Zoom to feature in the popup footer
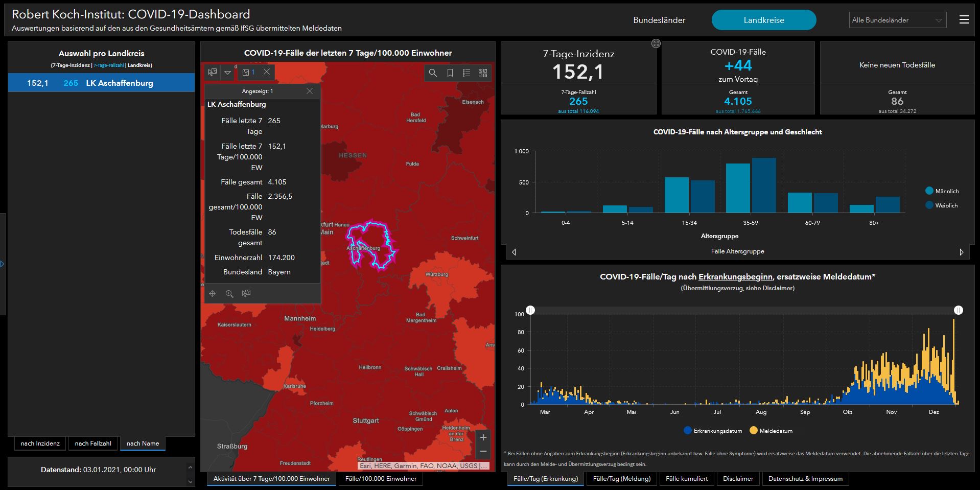 point(229,294)
